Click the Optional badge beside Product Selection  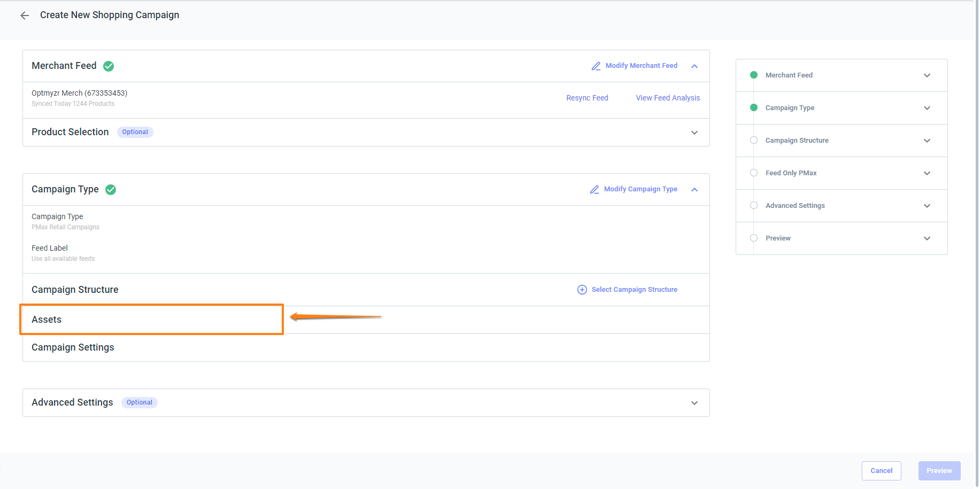point(135,132)
